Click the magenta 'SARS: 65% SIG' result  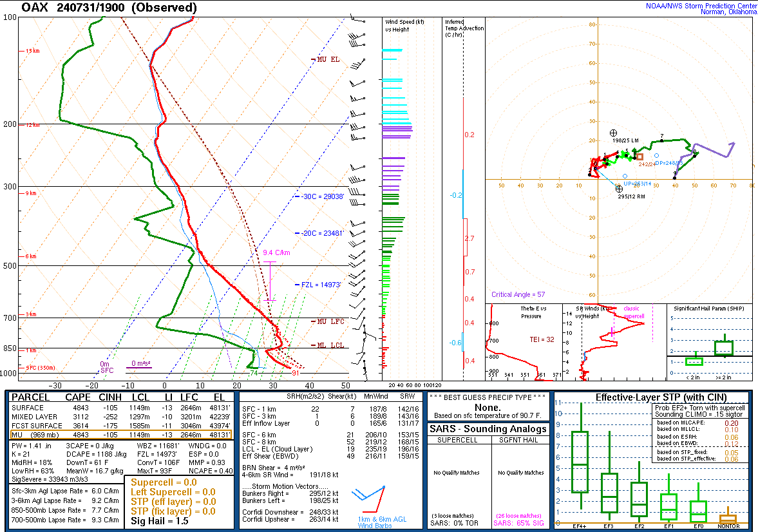(518, 523)
